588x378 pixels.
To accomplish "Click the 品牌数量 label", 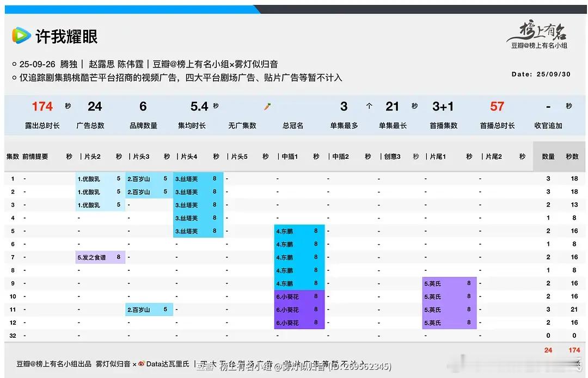I will (x=143, y=126).
